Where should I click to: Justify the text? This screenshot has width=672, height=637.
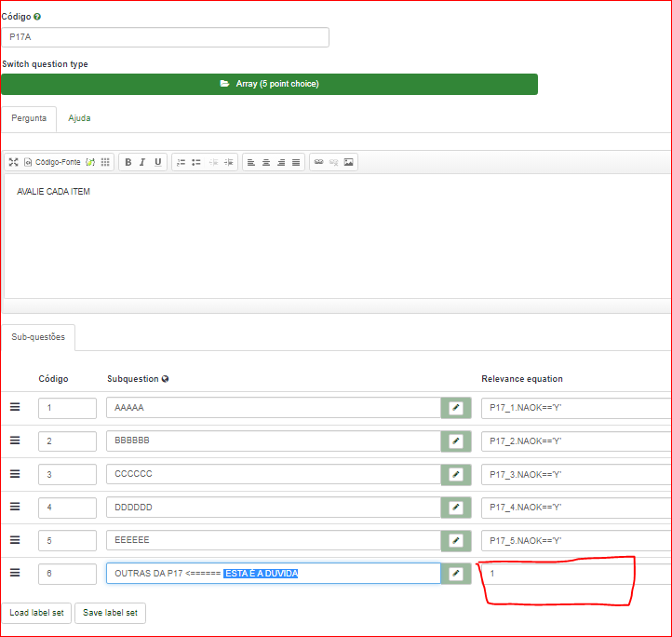(296, 162)
